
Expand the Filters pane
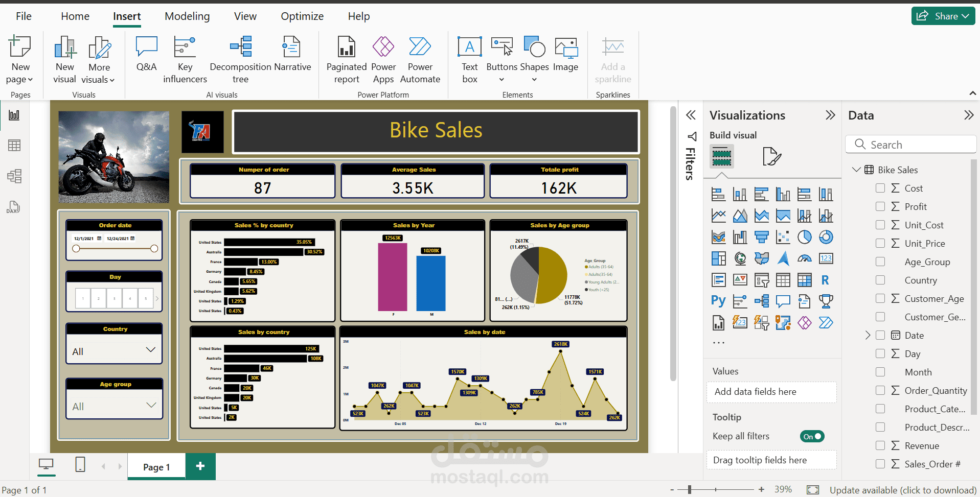coord(691,115)
